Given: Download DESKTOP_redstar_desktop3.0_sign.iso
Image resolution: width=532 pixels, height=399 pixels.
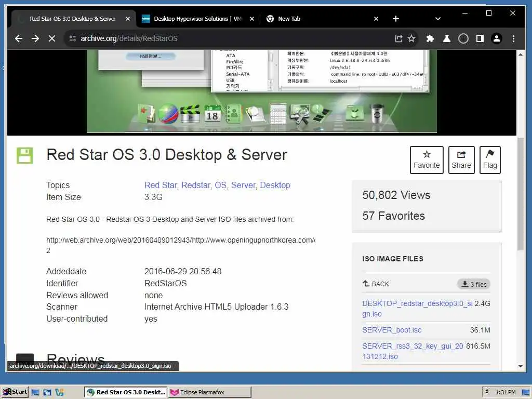Looking at the screenshot, I should click(417, 309).
